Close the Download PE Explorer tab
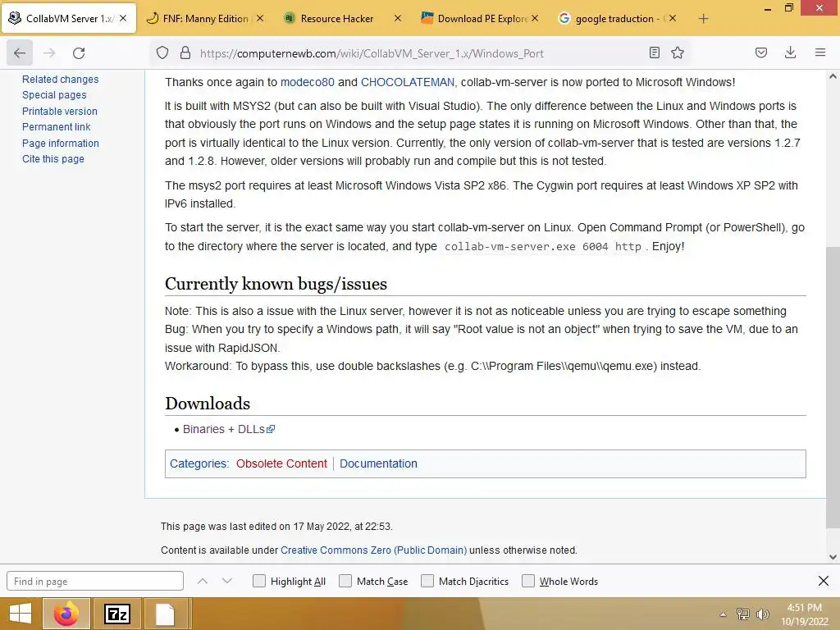Image resolution: width=840 pixels, height=630 pixels. (x=535, y=18)
